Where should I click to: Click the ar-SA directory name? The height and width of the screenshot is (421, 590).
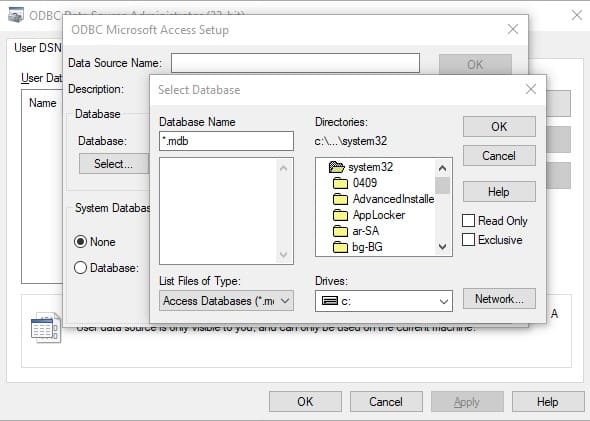tap(365, 231)
